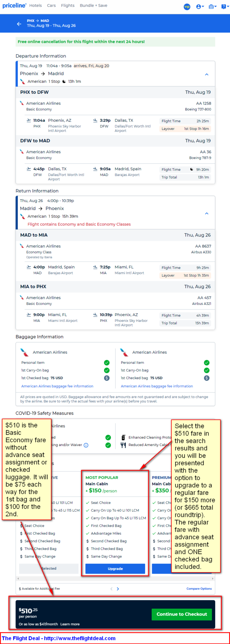Open the Hotels tab
This screenshot has width=230, height=644.
coord(35,5)
